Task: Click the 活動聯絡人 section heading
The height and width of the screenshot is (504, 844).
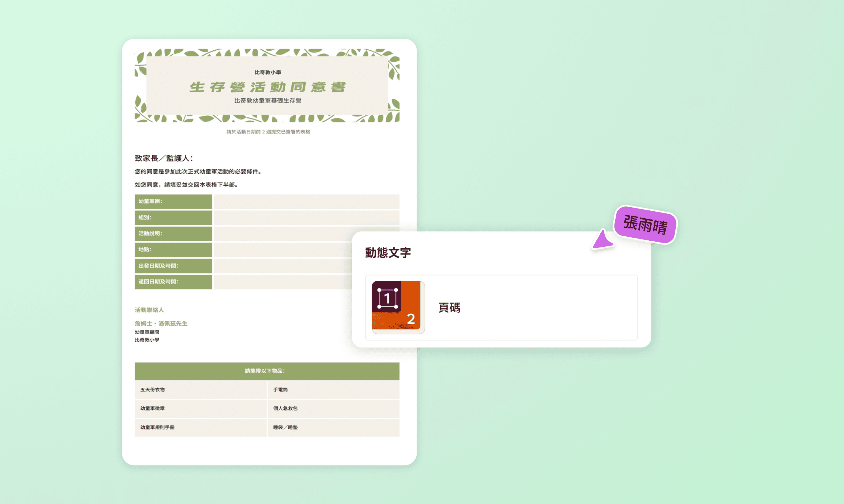Action: [x=150, y=310]
